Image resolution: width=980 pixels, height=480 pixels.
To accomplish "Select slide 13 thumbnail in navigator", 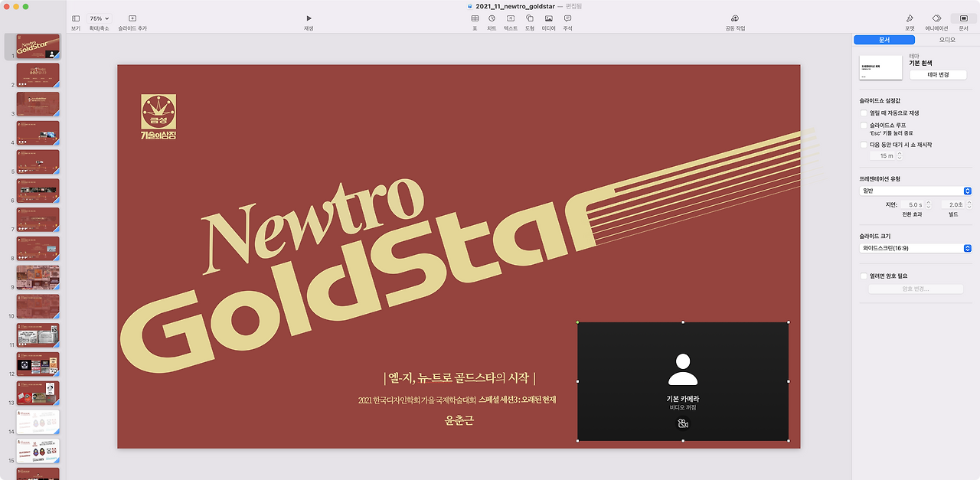I will coord(38,393).
